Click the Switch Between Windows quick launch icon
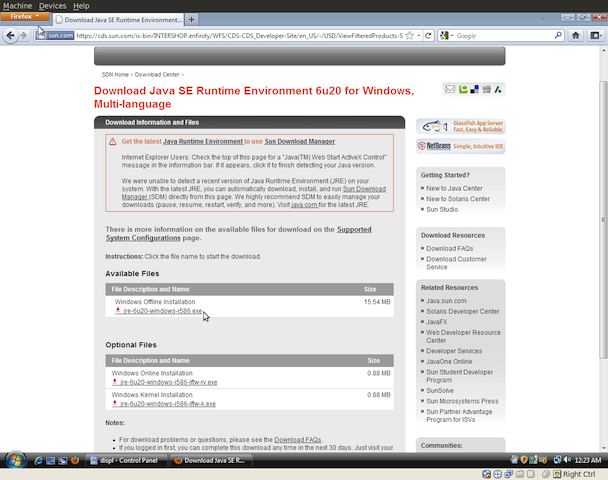Screen dimensions: 608x480 pyautogui.click(x=62, y=461)
